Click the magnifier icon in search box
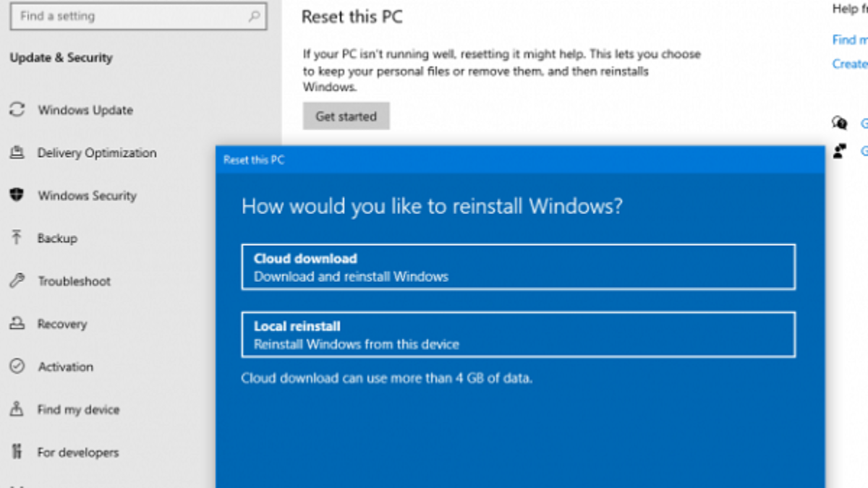Screen dimensions: 868x488 (x=254, y=16)
